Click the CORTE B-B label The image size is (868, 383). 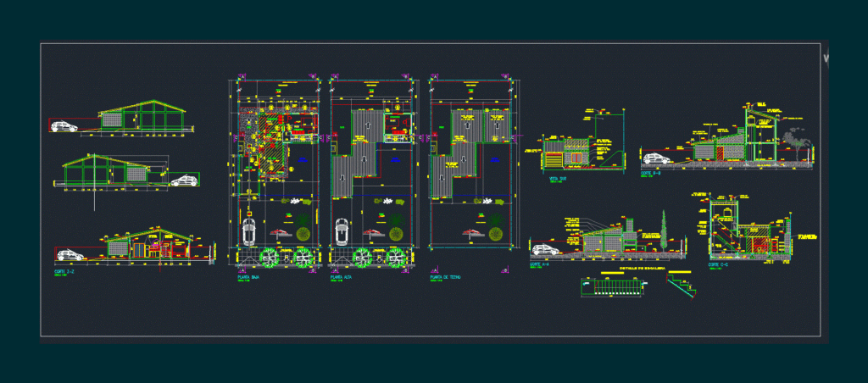(x=652, y=173)
